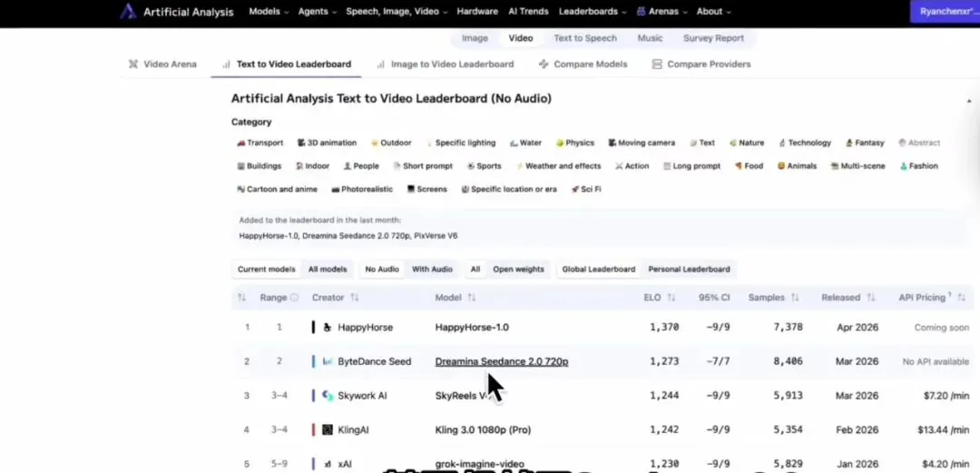Screen dimensions: 980x473
Task: Open the Agents dropdown menu
Action: [317, 11]
